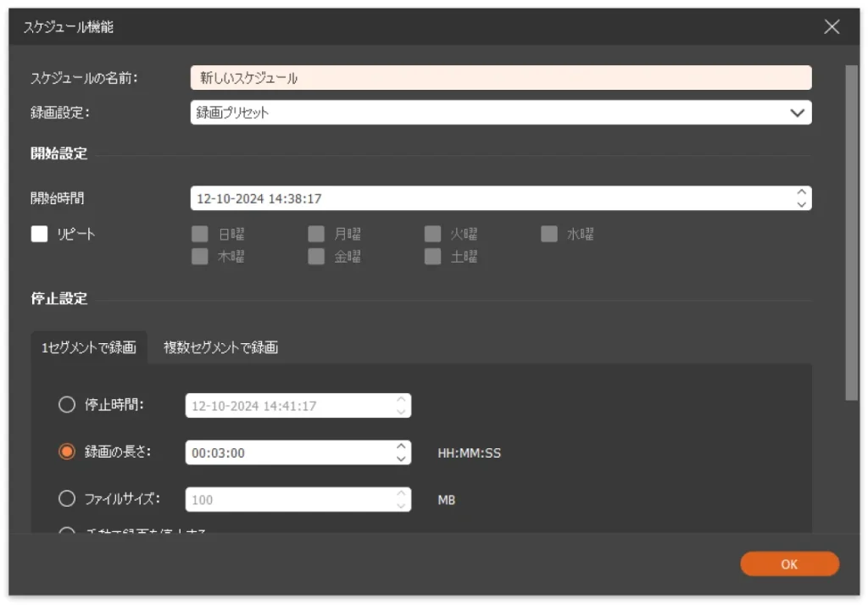Decrease 録画の長さ value with down arrow
The height and width of the screenshot is (605, 868).
pos(401,458)
